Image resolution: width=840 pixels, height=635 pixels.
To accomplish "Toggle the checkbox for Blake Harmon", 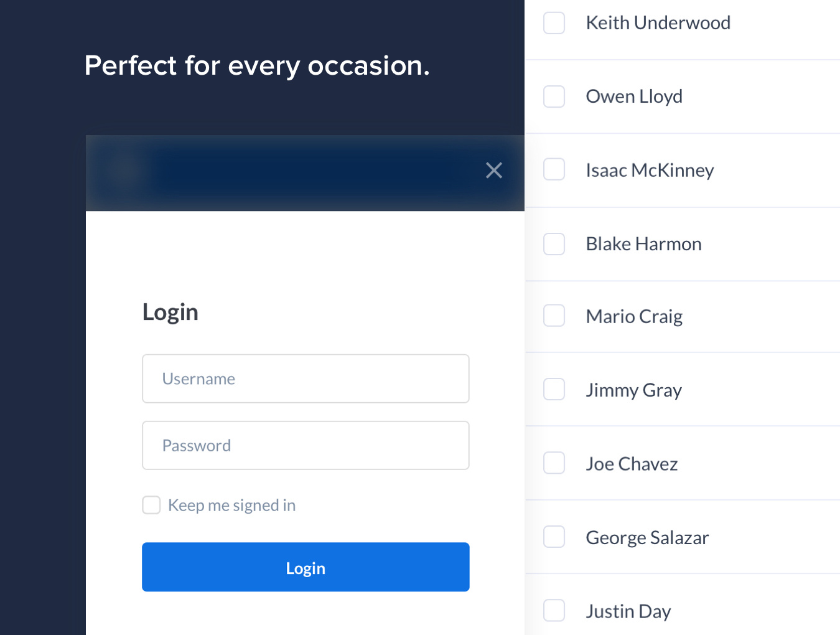I will (x=554, y=244).
